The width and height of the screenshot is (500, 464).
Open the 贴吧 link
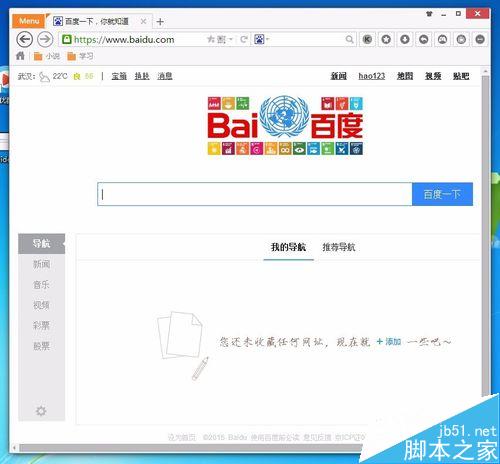pos(461,76)
